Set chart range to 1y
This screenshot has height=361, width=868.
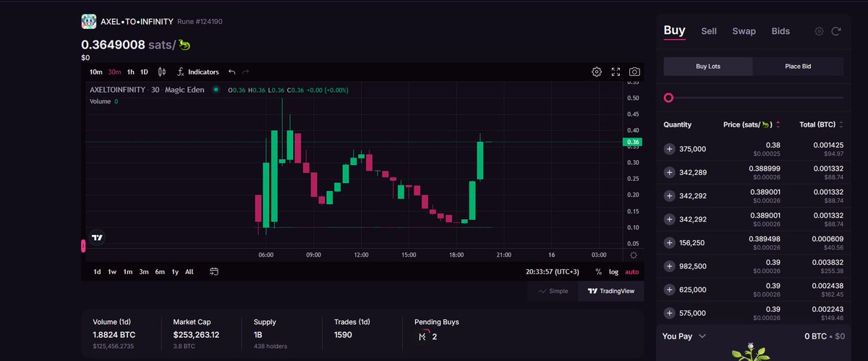pos(175,272)
